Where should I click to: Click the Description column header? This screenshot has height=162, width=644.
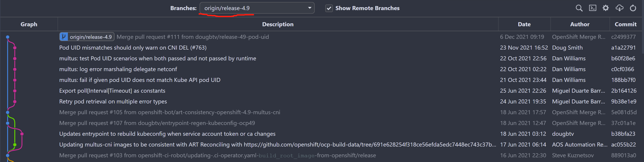tap(278, 24)
